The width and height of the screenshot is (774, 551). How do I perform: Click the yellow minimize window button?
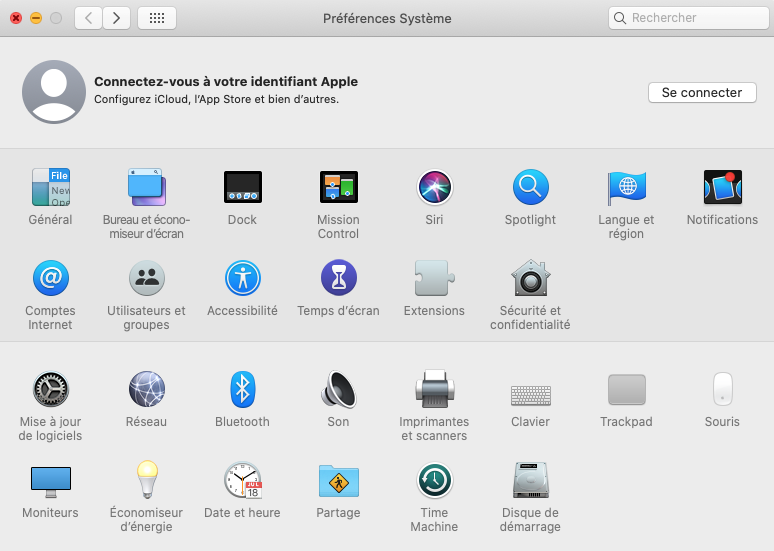pos(36,18)
